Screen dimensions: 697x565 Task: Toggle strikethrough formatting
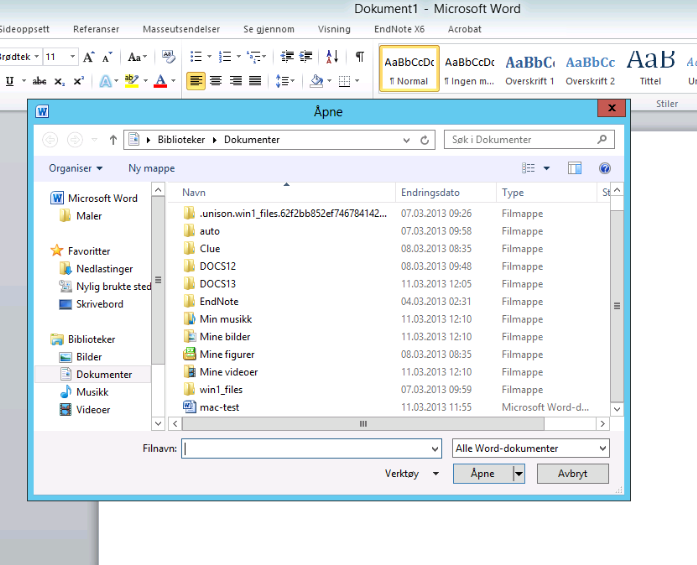pyautogui.click(x=40, y=81)
